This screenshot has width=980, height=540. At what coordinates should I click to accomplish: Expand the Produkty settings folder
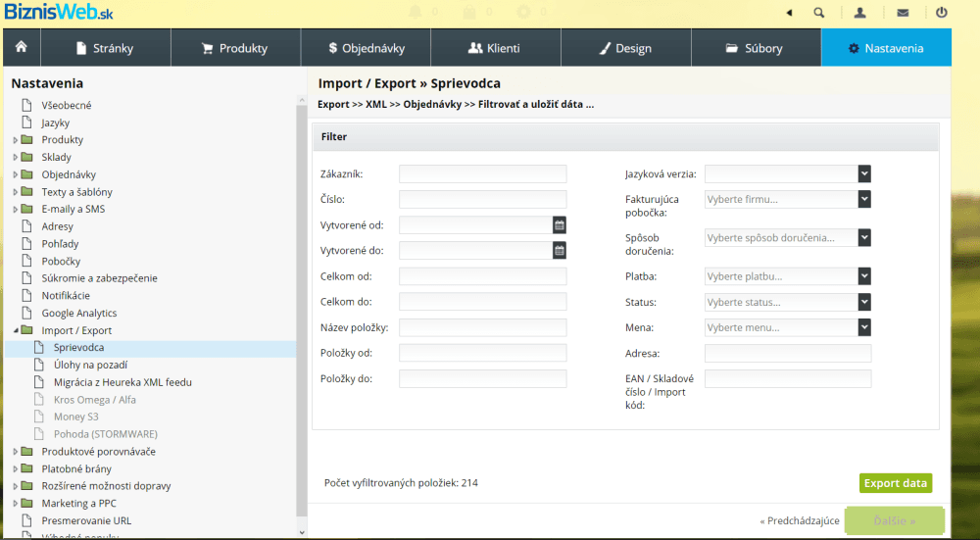click(x=16, y=140)
